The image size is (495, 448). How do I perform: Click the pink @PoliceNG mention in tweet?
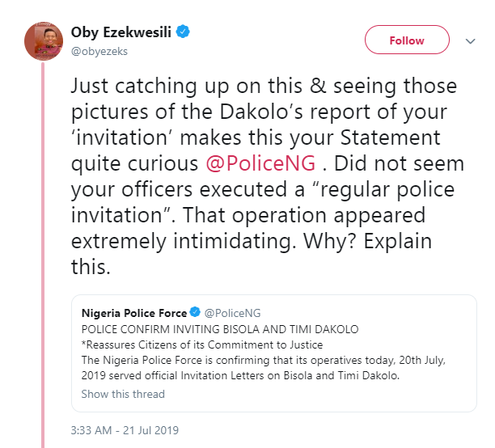252,163
